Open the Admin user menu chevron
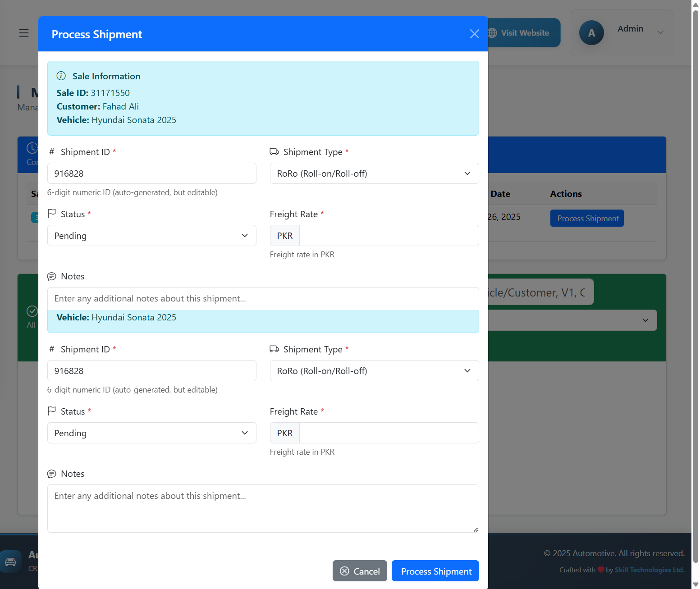This screenshot has height=589, width=700. (660, 32)
